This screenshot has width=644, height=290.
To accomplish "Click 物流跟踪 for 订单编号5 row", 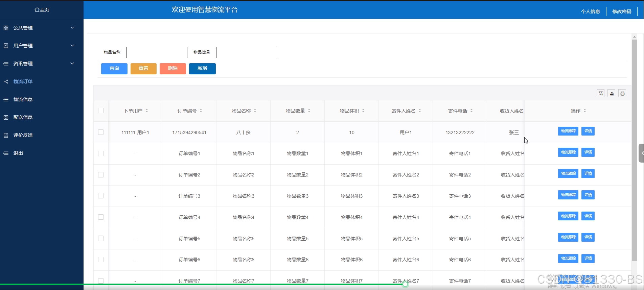I will [x=568, y=237].
